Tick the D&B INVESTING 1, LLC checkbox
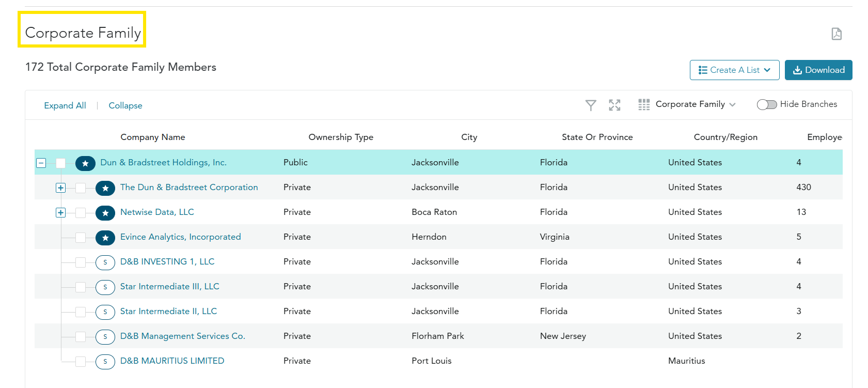Screen dimensions: 868x388 click(81, 262)
